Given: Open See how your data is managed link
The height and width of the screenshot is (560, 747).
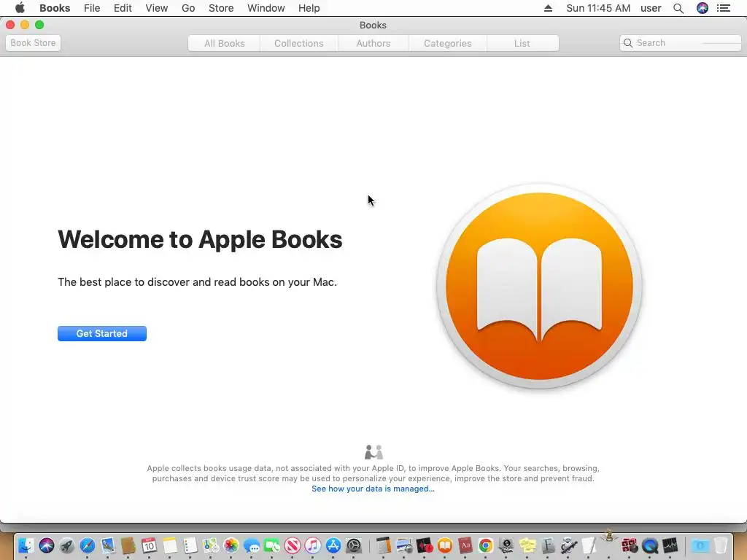Looking at the screenshot, I should tap(373, 489).
